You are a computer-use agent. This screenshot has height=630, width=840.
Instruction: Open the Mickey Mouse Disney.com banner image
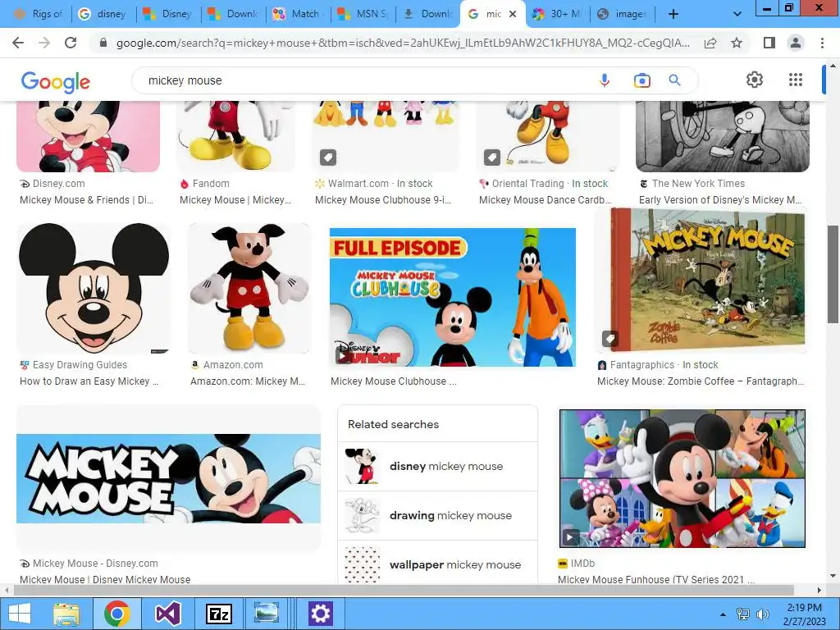click(x=169, y=478)
